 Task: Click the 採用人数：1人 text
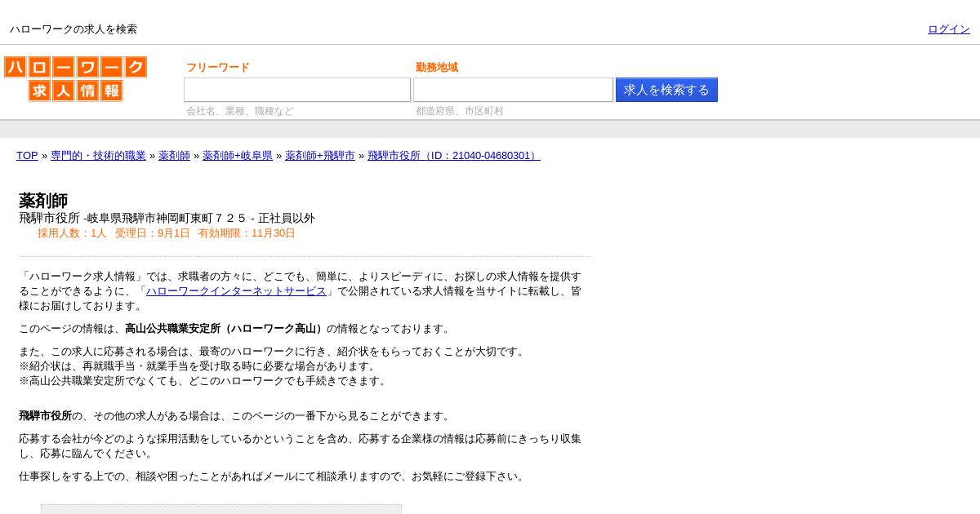pos(72,233)
